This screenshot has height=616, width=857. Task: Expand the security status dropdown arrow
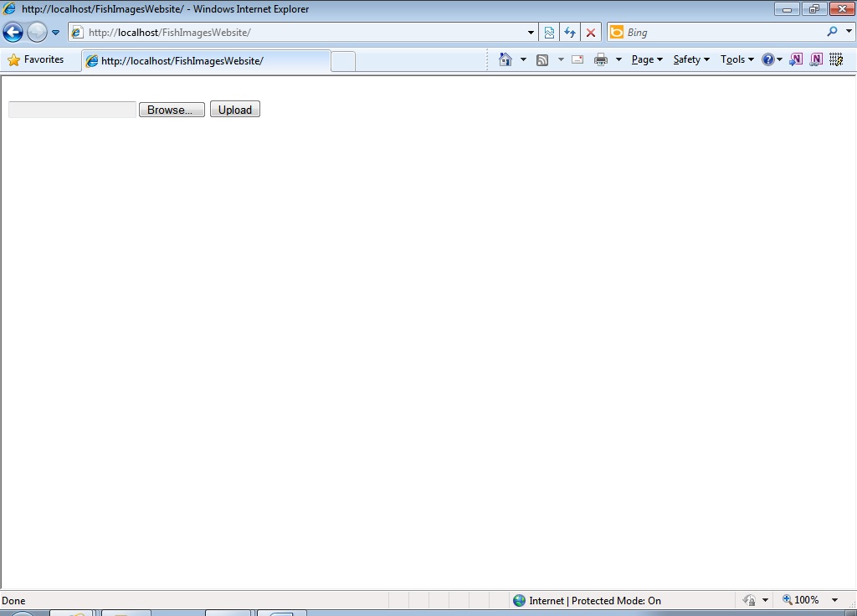pyautogui.click(x=765, y=600)
